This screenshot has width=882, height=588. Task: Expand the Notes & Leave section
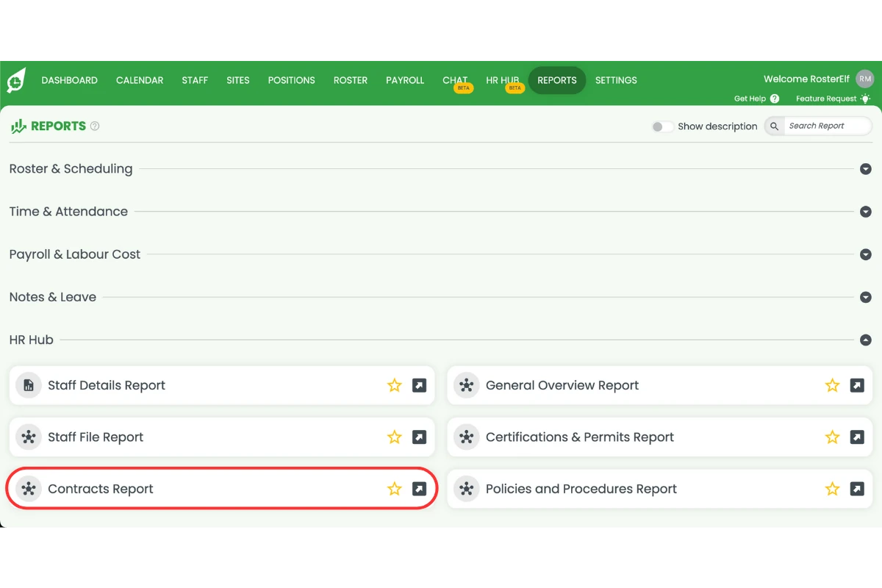pyautogui.click(x=866, y=298)
